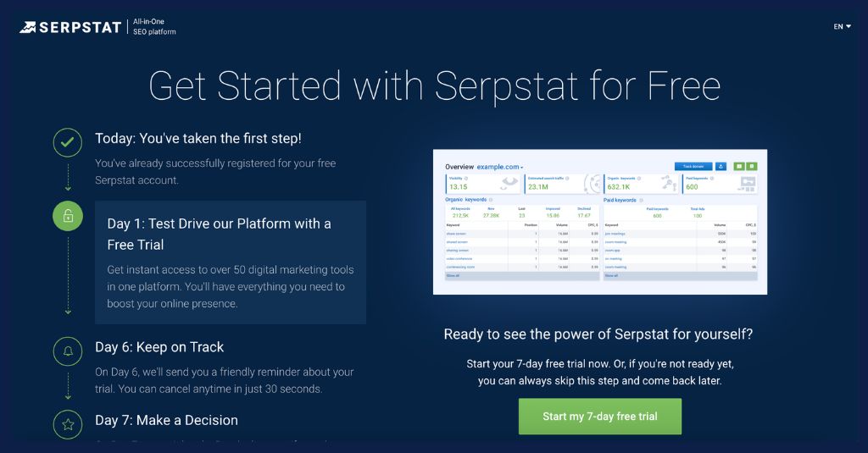Click the first green icon button in preview
Viewport: 868px width, 453px height.
click(739, 167)
